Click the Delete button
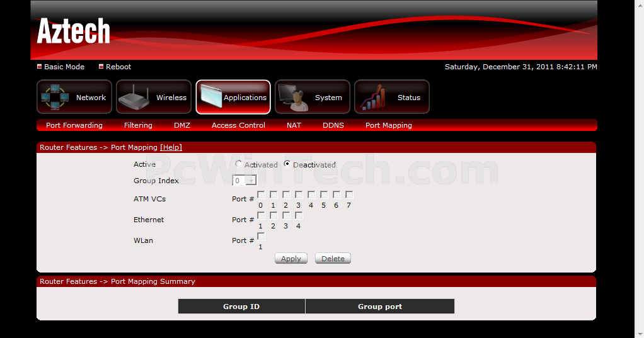Viewport: 644px width, 338px height. 333,259
